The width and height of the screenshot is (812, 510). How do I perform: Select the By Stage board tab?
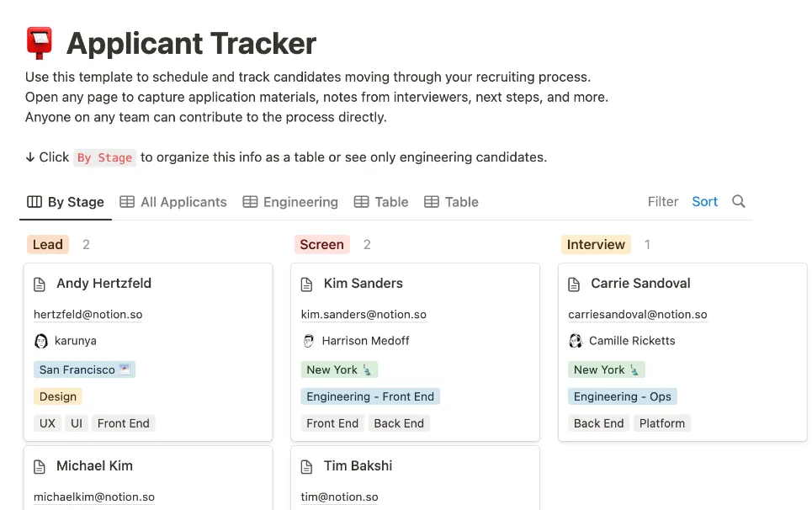point(66,202)
